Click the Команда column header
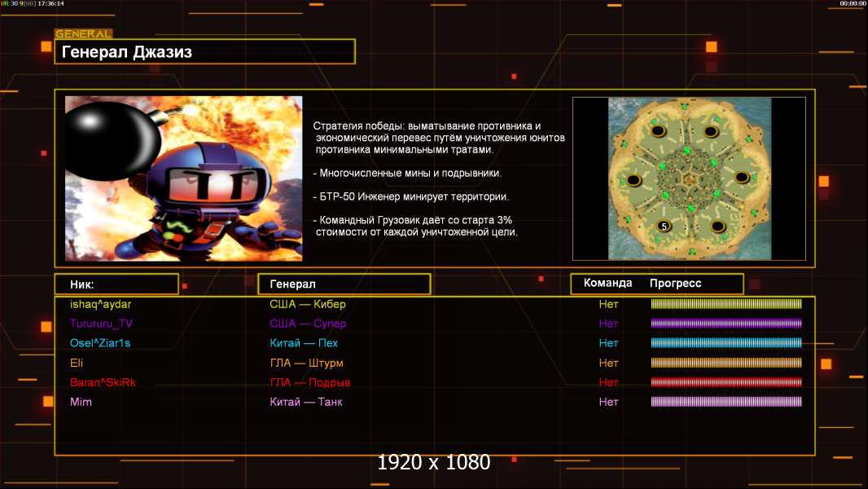The image size is (868, 489). pyautogui.click(x=607, y=283)
